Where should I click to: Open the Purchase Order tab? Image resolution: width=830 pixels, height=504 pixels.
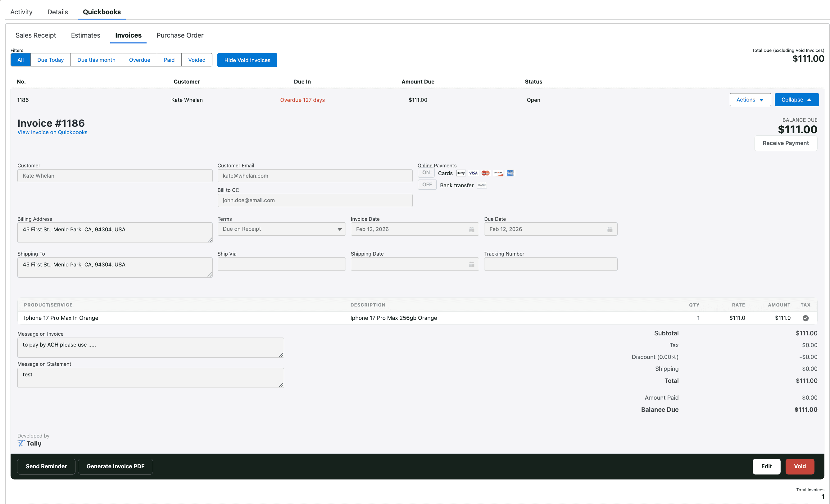click(180, 35)
